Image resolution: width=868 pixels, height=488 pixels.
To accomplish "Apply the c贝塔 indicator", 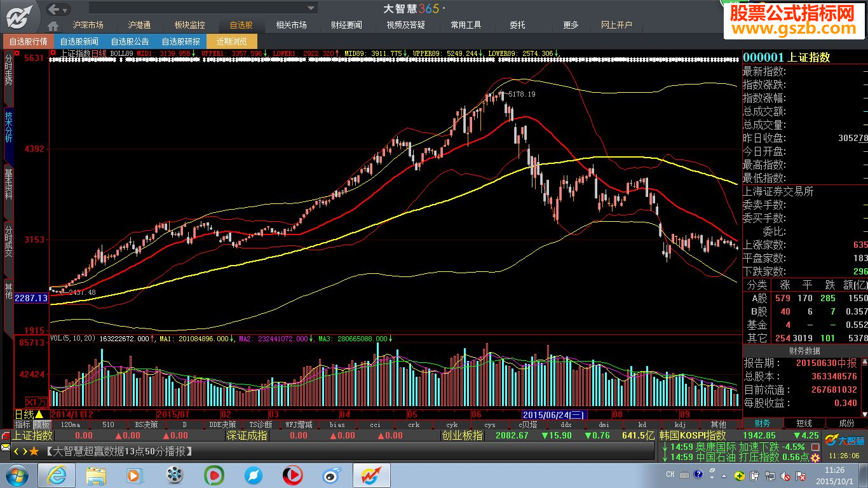I will pyautogui.click(x=528, y=424).
